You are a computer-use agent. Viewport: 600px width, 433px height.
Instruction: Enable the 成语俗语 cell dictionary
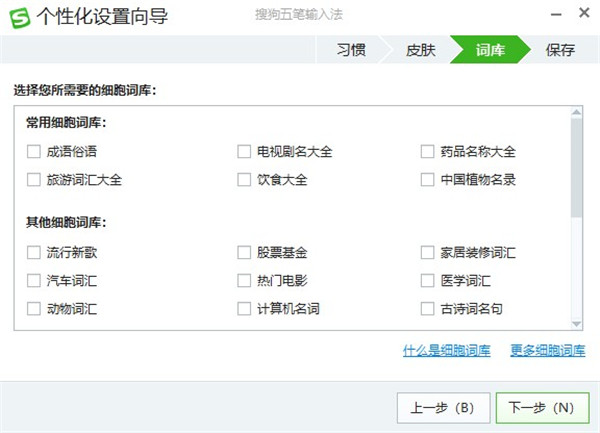coord(35,152)
